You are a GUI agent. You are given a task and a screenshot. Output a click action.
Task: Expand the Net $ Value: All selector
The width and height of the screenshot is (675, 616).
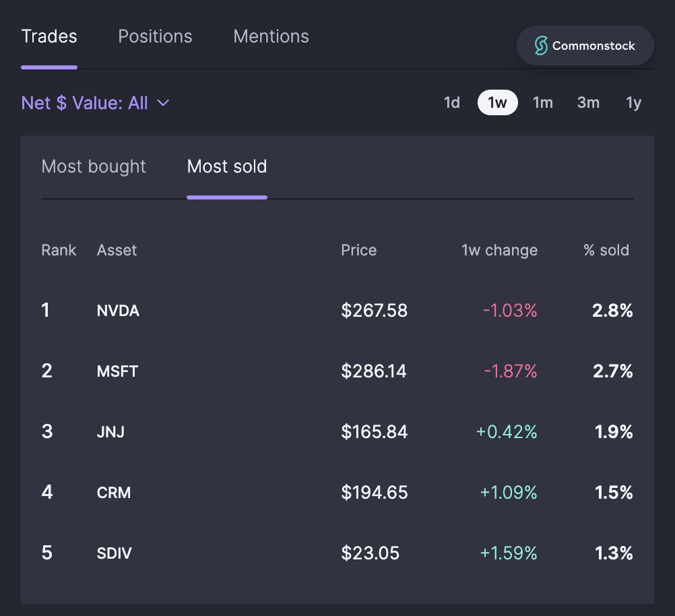click(94, 102)
